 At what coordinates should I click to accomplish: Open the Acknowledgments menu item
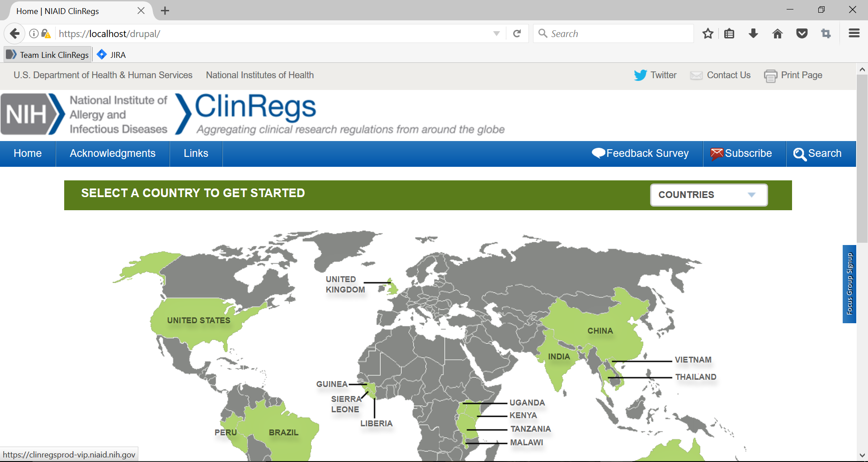[113, 154]
